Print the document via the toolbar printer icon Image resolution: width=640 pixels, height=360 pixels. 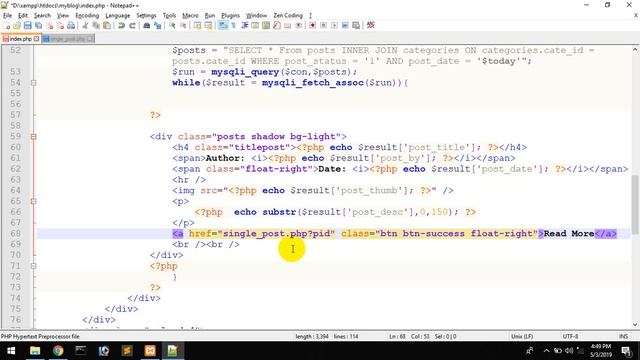tap(71, 25)
